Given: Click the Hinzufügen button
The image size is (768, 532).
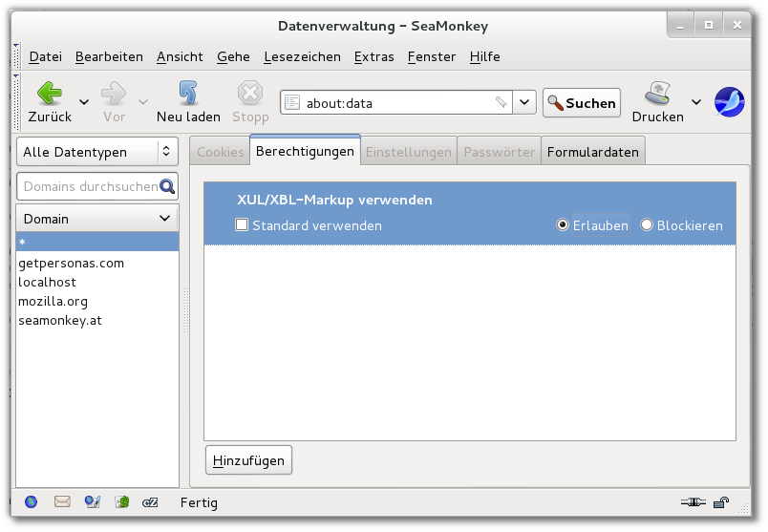Looking at the screenshot, I should (x=248, y=460).
